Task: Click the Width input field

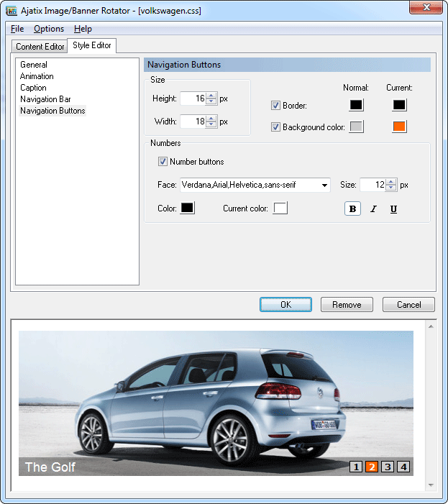Action: click(193, 122)
